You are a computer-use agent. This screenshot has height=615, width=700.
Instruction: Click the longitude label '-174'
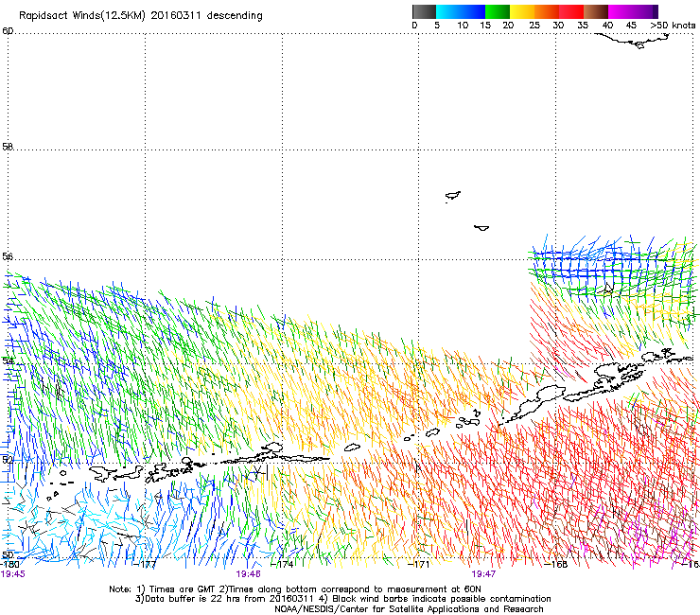(x=283, y=564)
